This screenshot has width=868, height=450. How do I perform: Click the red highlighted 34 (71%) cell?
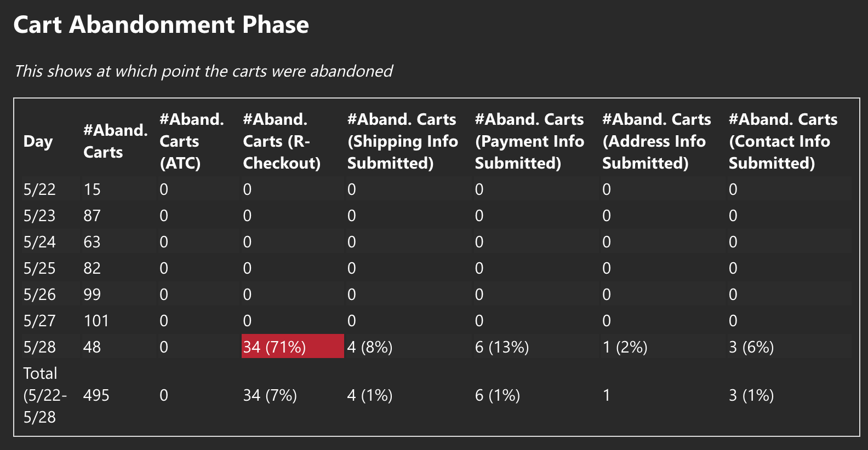(292, 347)
